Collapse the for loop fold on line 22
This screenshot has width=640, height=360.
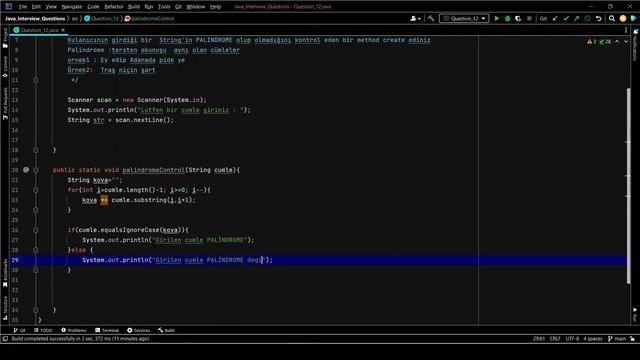(36, 190)
